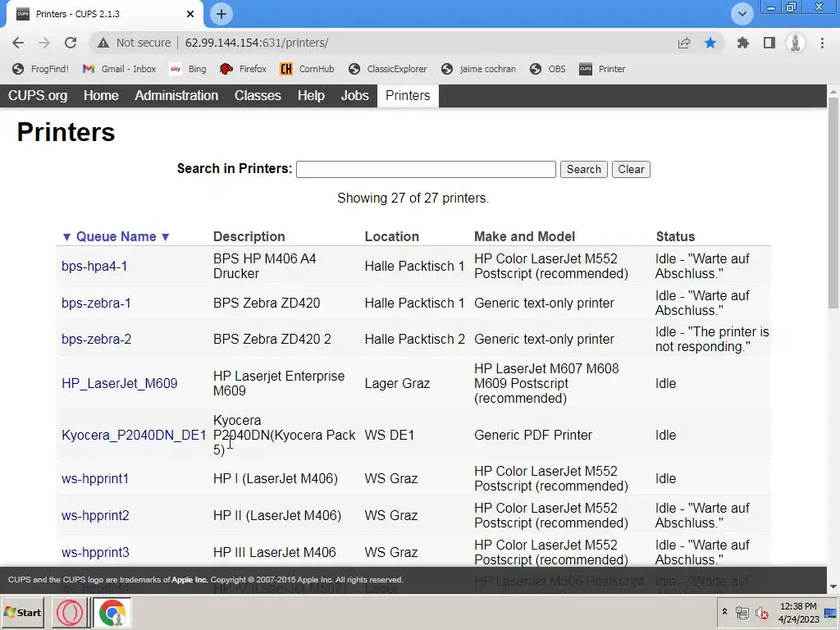Go back with the browser back arrow
Viewport: 840px width, 630px height.
click(x=18, y=43)
